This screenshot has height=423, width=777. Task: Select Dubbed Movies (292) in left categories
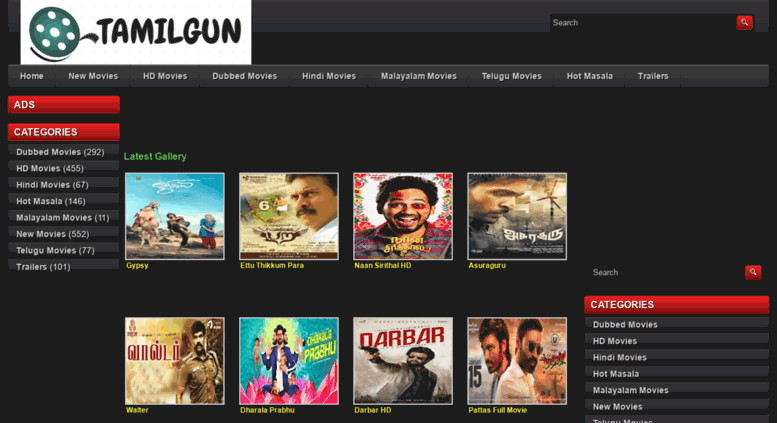tap(63, 152)
